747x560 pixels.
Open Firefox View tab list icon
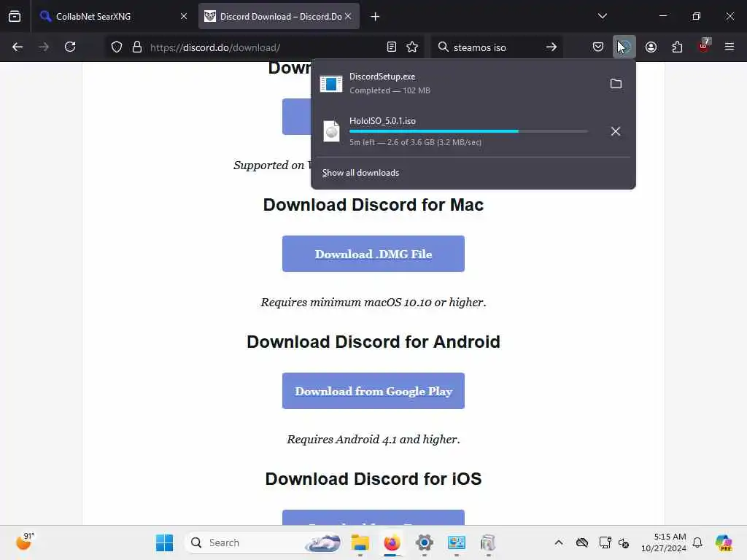15,16
